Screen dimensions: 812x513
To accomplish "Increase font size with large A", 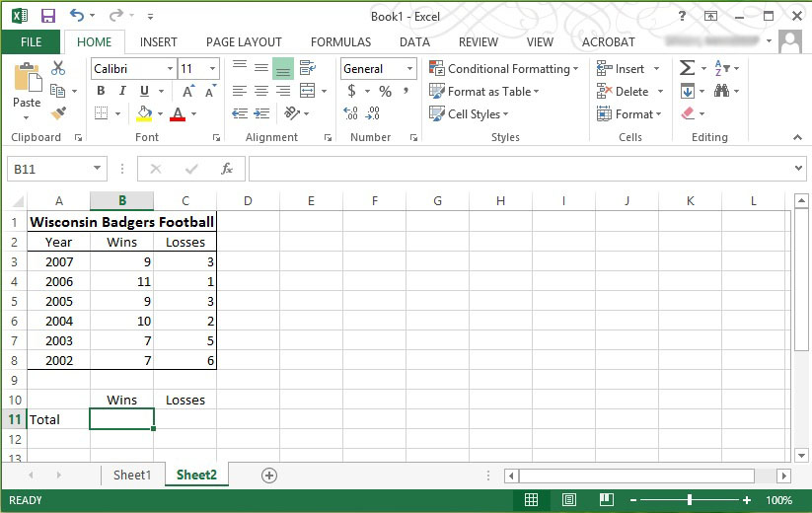I will (188, 92).
